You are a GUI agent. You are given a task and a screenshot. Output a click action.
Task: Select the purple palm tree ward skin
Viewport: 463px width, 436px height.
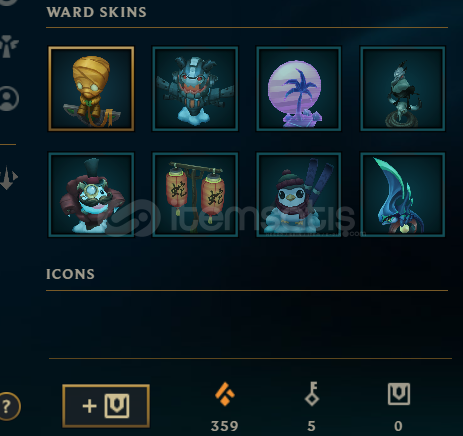(x=299, y=88)
